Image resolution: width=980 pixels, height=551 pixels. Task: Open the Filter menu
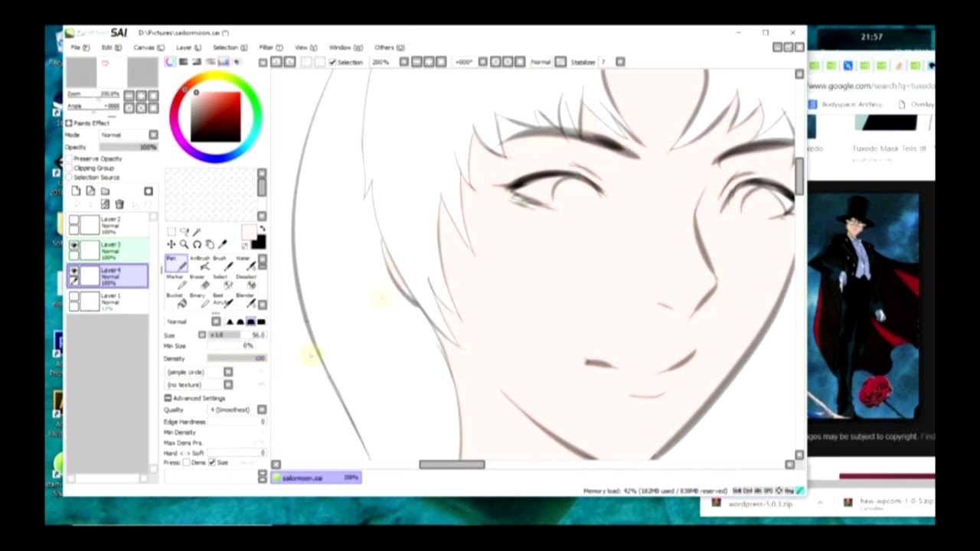[270, 47]
